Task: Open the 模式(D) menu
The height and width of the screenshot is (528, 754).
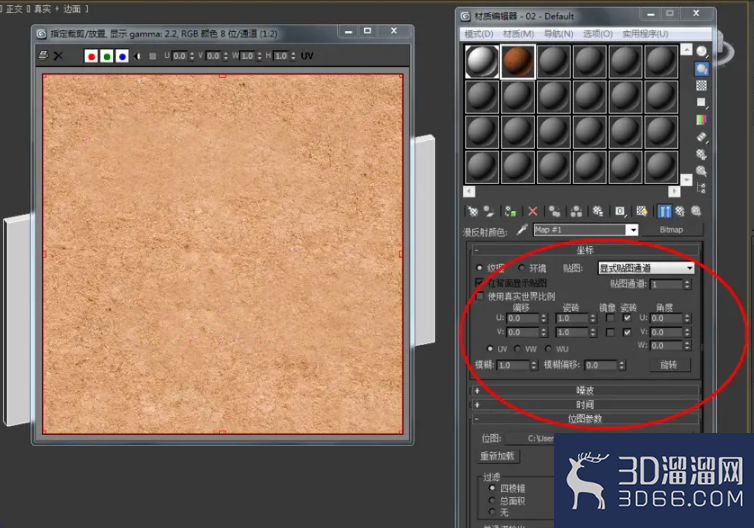Action: (x=478, y=34)
